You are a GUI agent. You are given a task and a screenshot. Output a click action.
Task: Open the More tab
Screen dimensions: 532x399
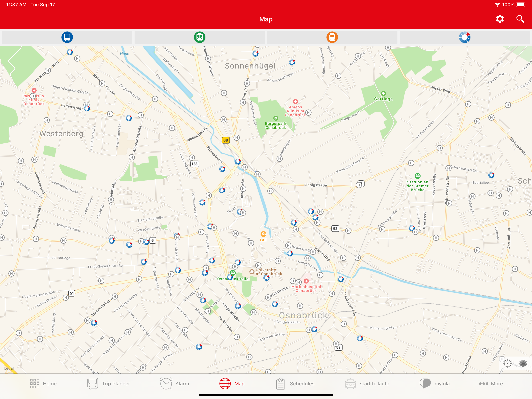point(491,384)
